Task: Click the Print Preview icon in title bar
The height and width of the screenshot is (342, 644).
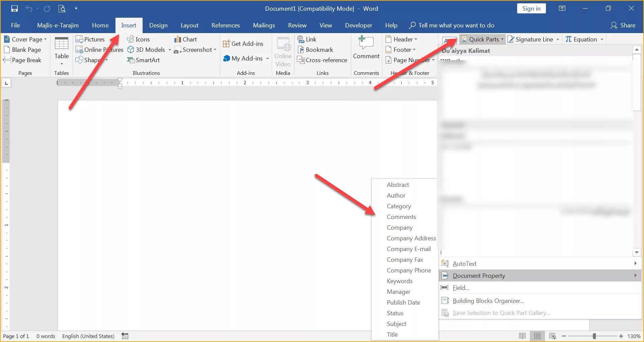Action: click(x=62, y=9)
